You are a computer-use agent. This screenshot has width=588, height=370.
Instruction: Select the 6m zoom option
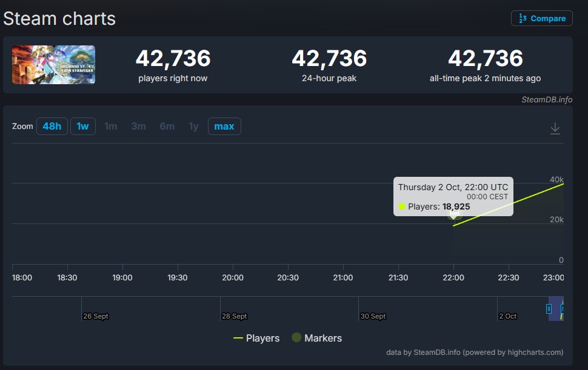click(x=167, y=126)
